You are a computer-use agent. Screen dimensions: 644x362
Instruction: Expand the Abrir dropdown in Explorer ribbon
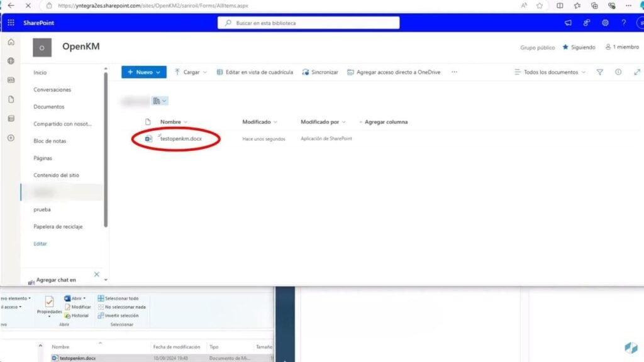tap(84, 299)
